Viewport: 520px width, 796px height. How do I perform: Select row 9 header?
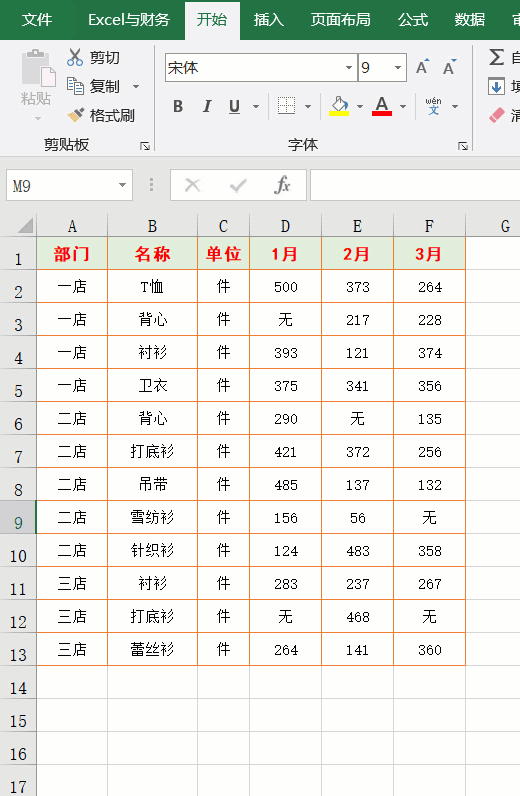[18, 517]
